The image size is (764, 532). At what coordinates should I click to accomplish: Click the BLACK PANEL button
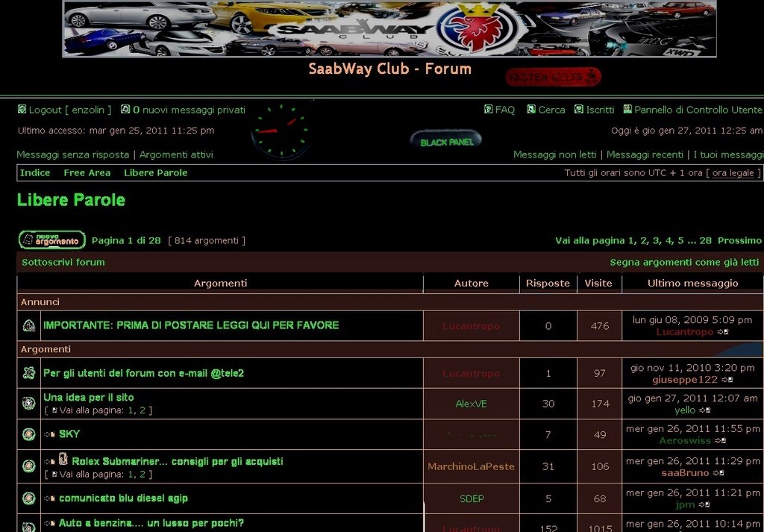(x=446, y=141)
